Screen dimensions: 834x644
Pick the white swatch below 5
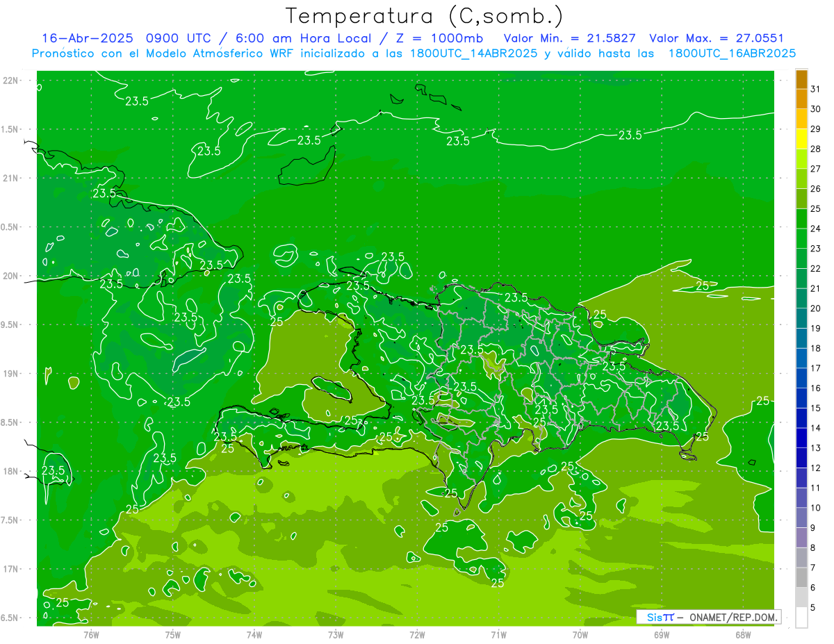[x=801, y=617]
